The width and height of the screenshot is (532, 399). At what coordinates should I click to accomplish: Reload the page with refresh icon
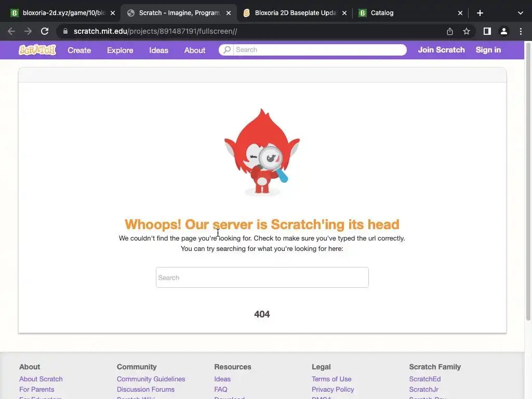coord(45,31)
